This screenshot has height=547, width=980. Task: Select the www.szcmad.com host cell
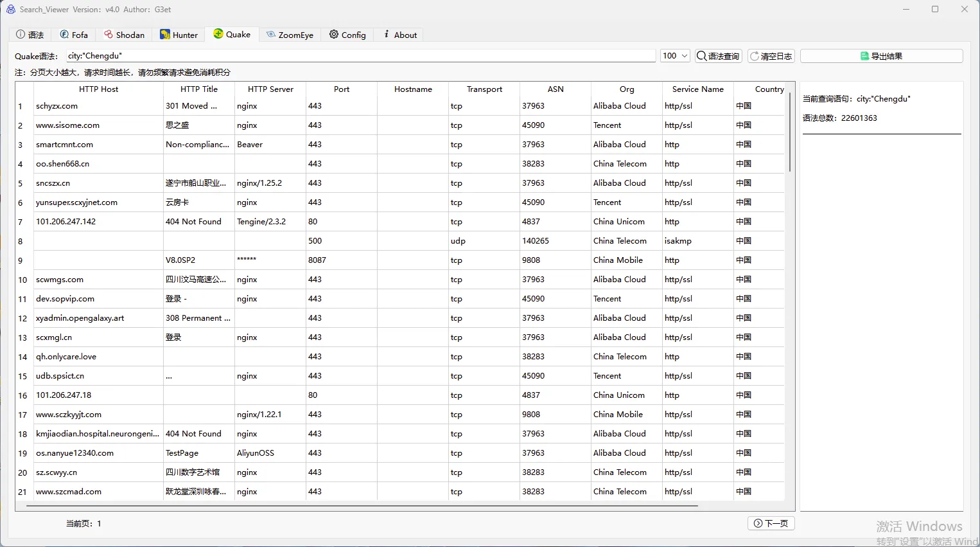click(98, 492)
